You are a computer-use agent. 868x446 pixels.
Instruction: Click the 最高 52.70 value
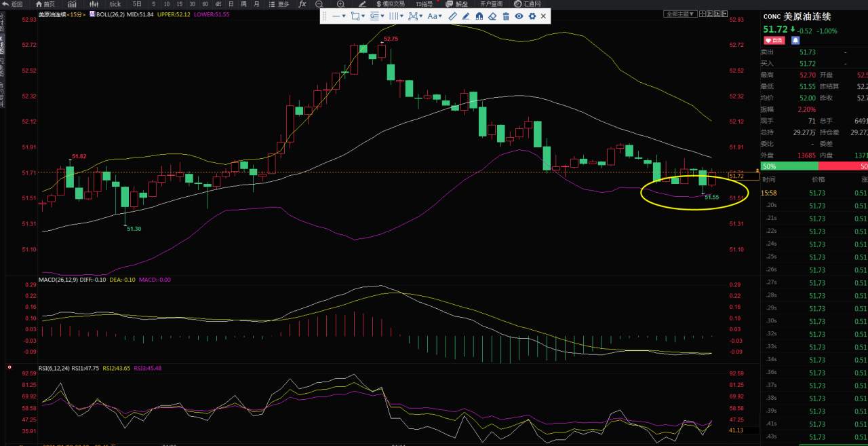807,75
